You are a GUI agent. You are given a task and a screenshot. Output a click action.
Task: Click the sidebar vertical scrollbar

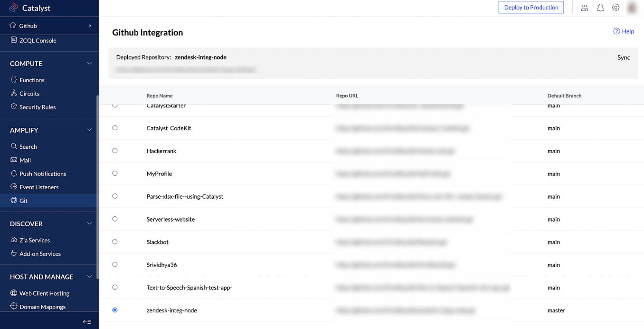(x=97, y=185)
